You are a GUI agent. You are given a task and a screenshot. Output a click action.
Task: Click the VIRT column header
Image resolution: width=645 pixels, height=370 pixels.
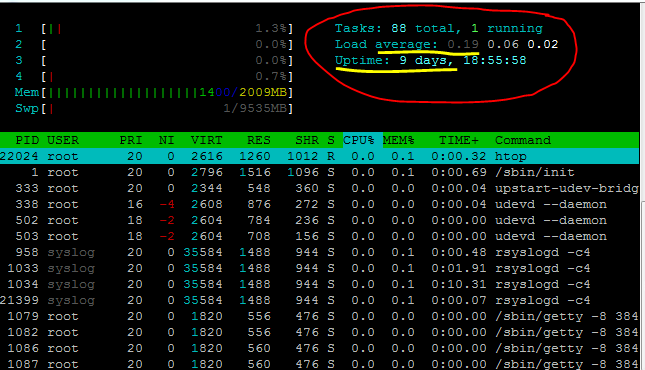point(206,140)
